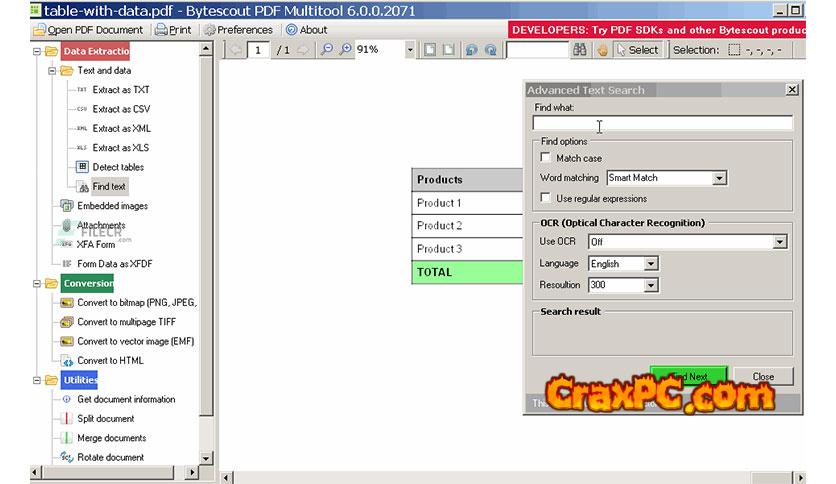Enable the Match case checkbox
This screenshot has width=836, height=484.
point(546,158)
